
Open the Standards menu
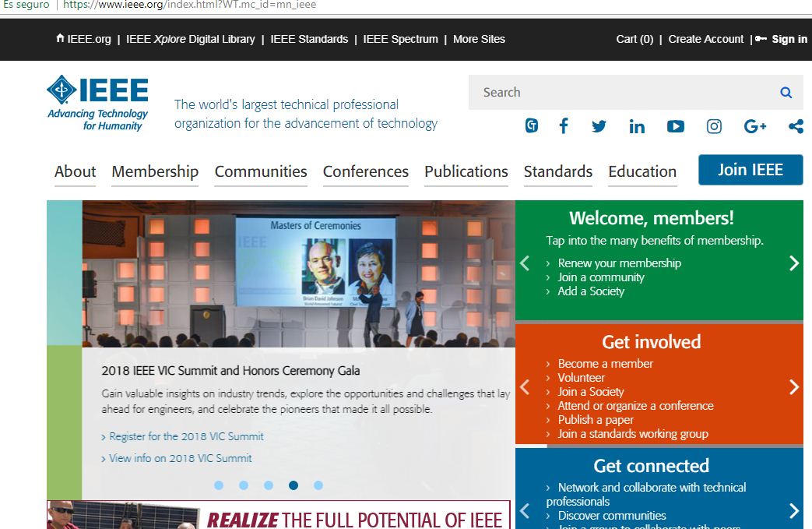[557, 171]
